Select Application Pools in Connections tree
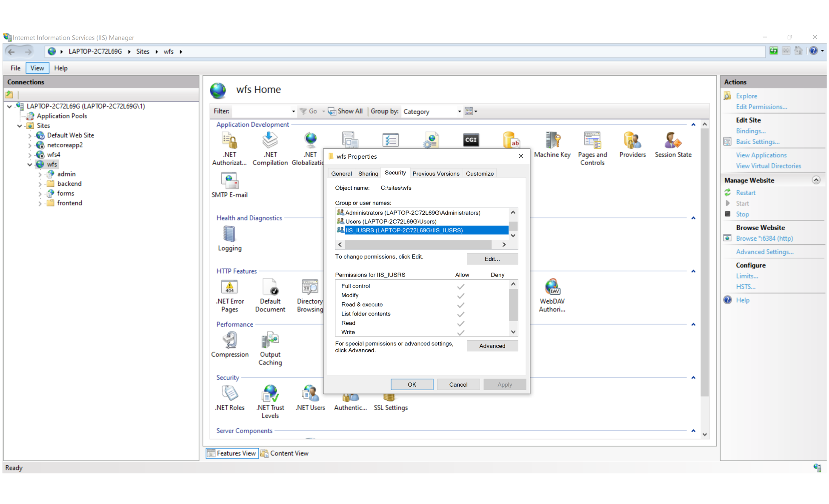Screen dimensions: 829x504 coord(62,116)
